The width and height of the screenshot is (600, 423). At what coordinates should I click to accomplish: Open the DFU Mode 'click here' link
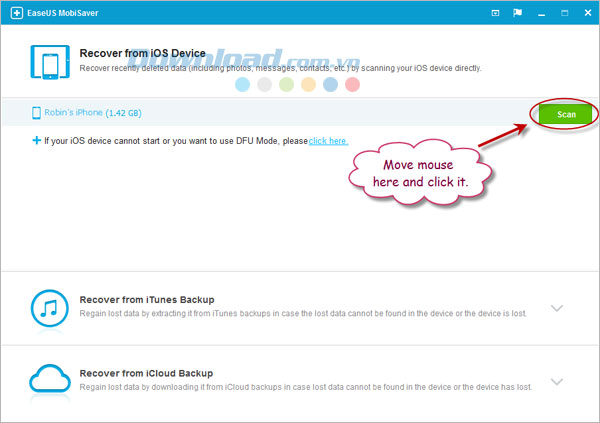(328, 141)
